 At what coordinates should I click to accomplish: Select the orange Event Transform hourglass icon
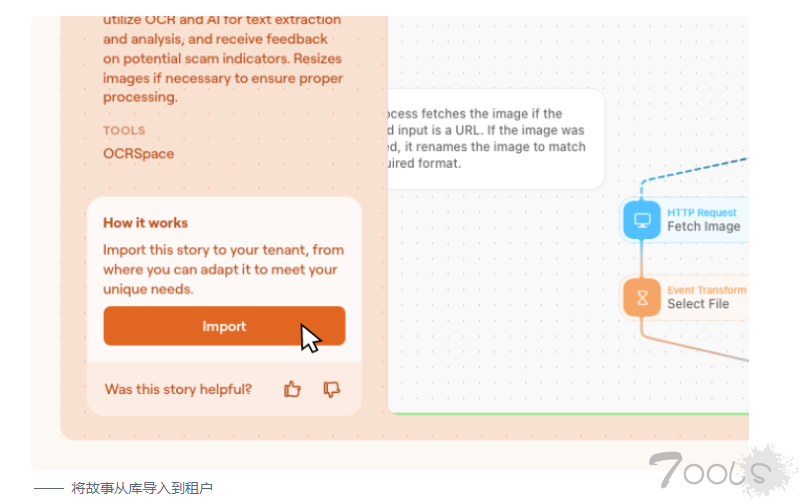tap(642, 298)
